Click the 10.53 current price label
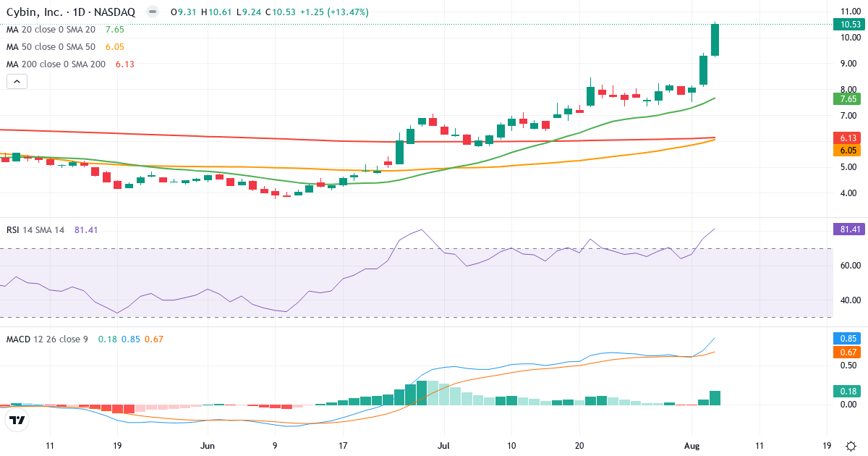The width and height of the screenshot is (868, 456). 848,24
